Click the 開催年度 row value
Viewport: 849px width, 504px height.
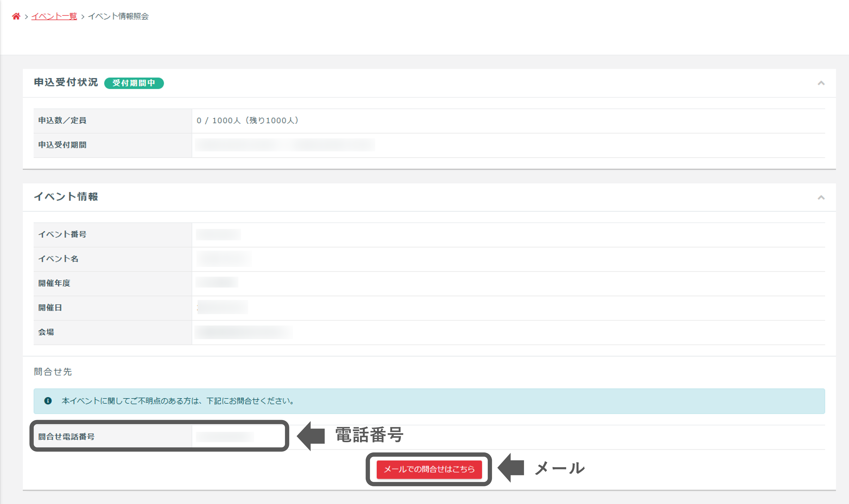click(217, 283)
